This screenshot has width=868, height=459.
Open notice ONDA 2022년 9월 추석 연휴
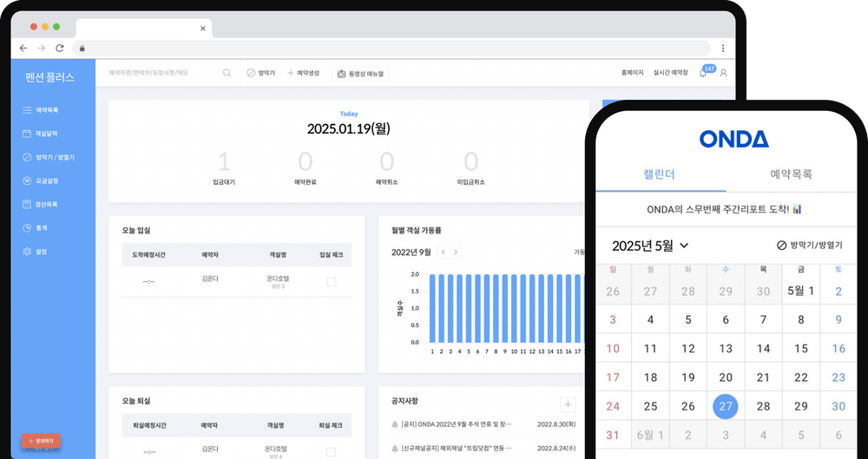pyautogui.click(x=457, y=424)
